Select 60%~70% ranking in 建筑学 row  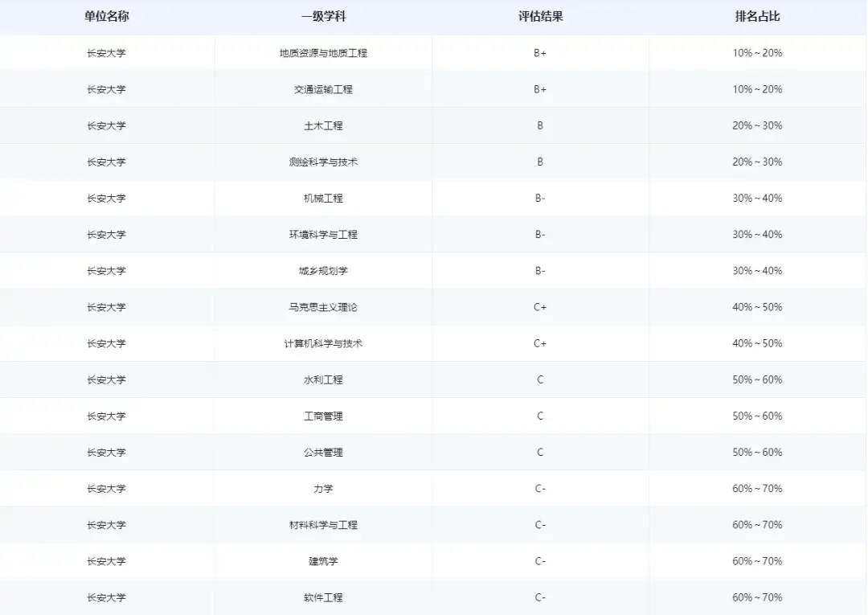(757, 561)
